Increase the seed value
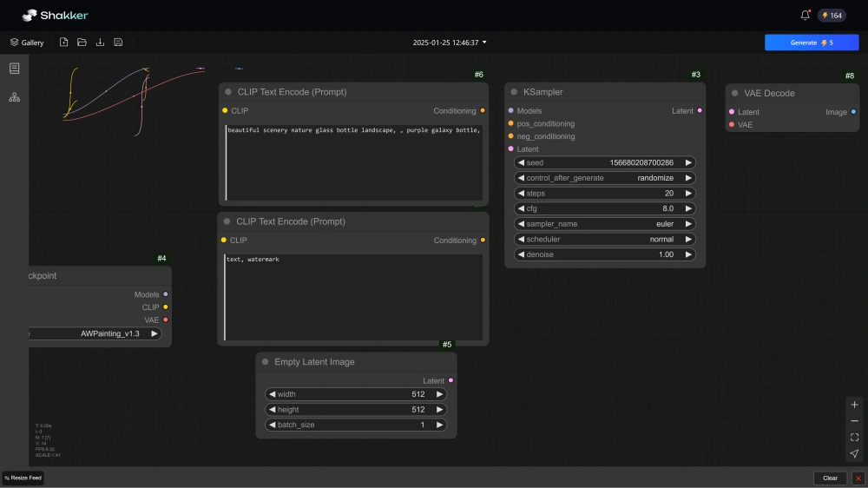868x488 pixels. pyautogui.click(x=688, y=163)
